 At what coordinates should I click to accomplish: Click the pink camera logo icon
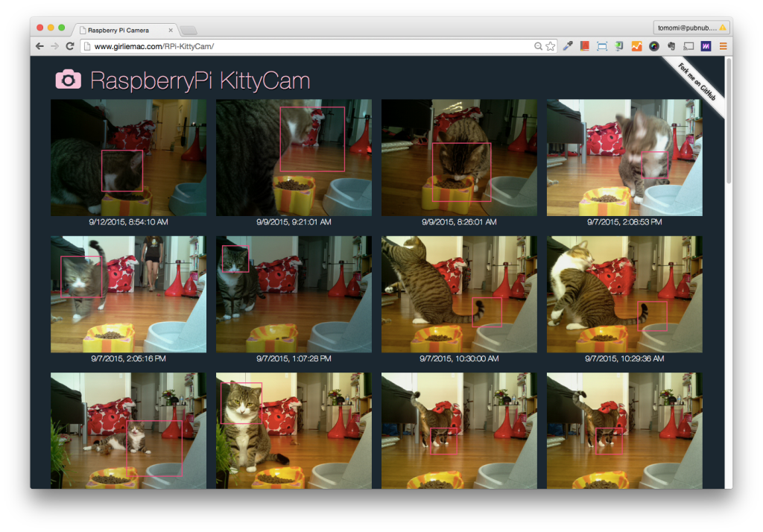pos(68,79)
